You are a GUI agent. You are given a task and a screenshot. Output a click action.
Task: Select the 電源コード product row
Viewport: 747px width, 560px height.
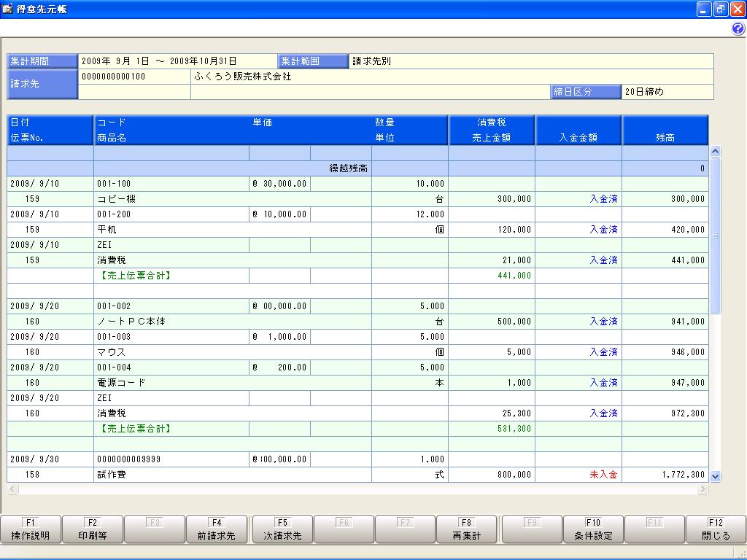[233, 382]
